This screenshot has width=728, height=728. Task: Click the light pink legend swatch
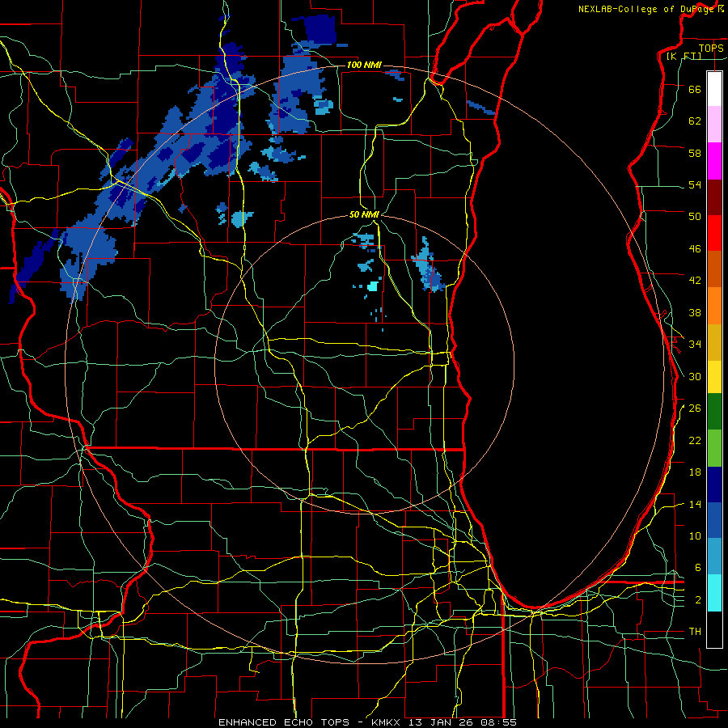[x=714, y=125]
